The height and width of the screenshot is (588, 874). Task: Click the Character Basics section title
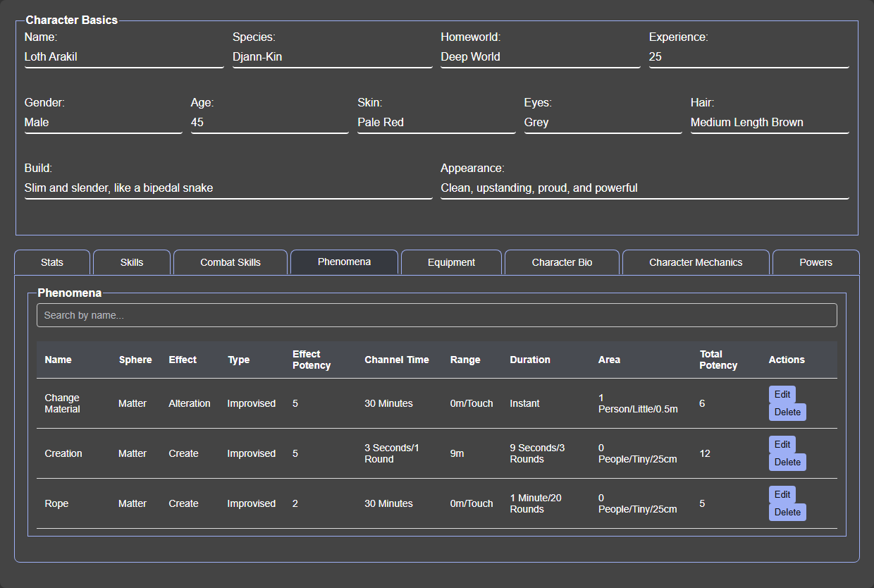click(72, 20)
